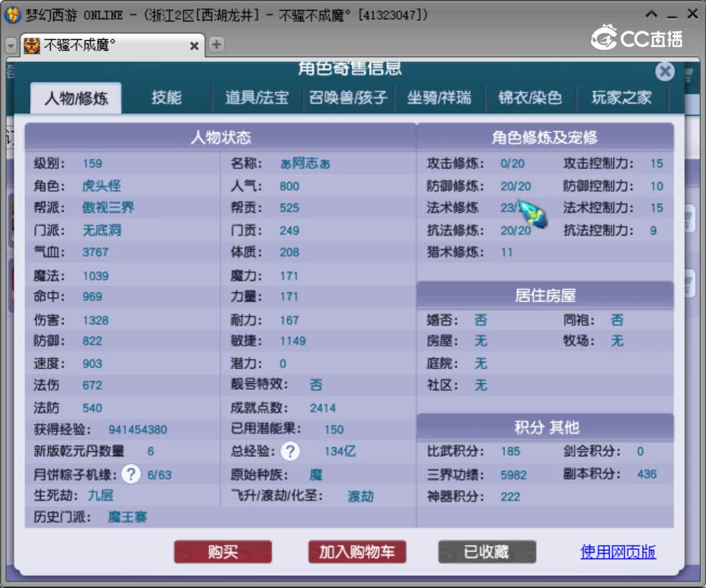706x588 pixels.
Task: Click the 攻击修炼 value 0/20
Action: click(512, 163)
